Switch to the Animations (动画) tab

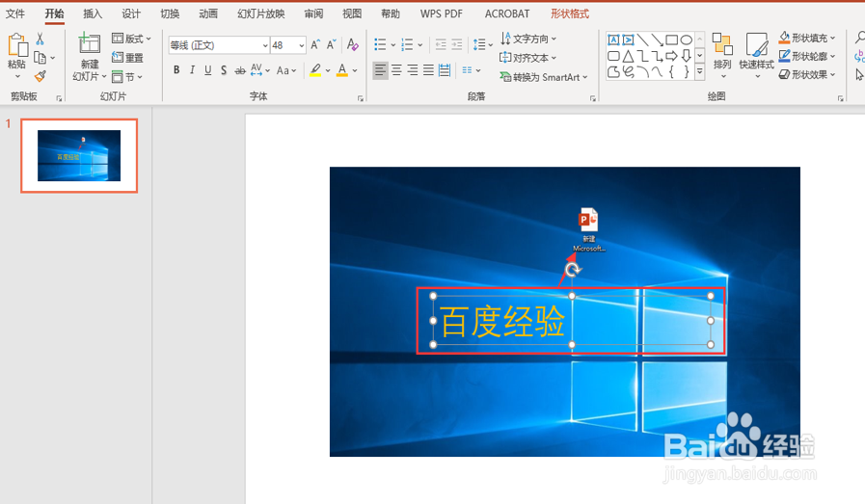tap(208, 13)
